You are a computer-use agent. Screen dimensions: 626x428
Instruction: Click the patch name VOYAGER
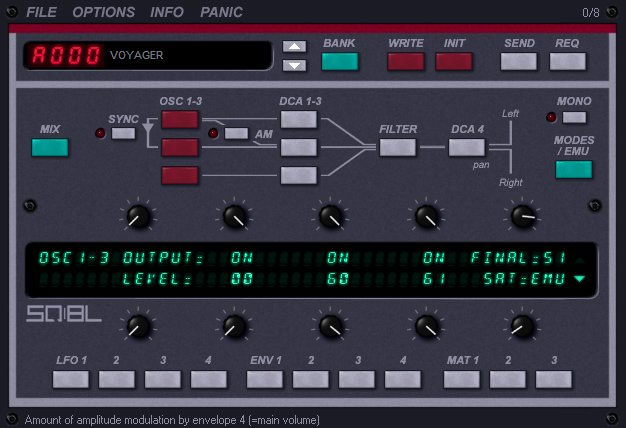coord(137,55)
